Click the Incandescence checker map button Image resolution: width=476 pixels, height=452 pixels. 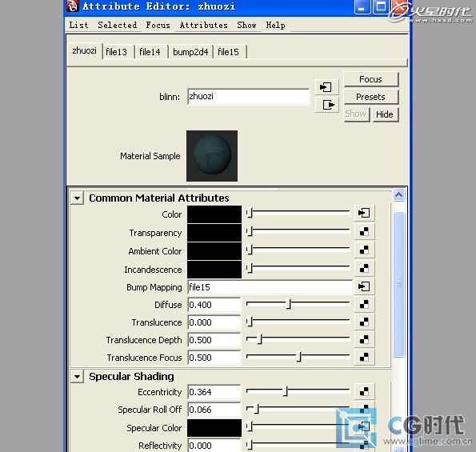coord(364,268)
